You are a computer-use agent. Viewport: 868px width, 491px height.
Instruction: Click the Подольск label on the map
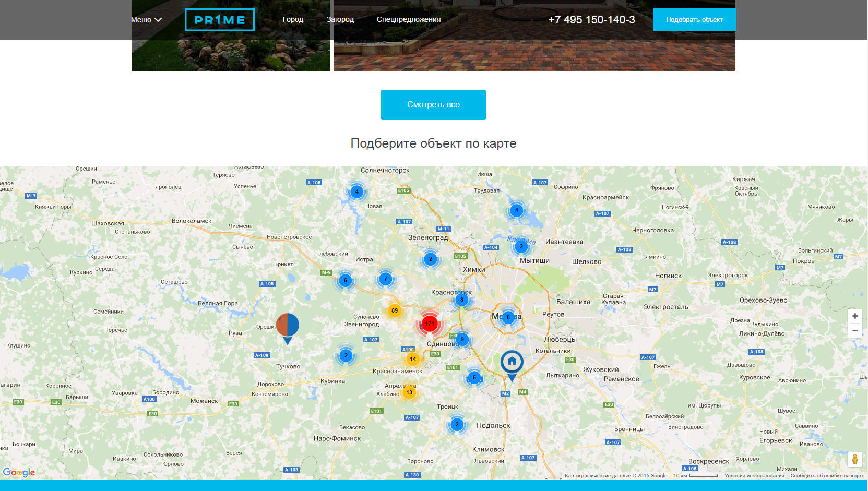[x=493, y=425]
